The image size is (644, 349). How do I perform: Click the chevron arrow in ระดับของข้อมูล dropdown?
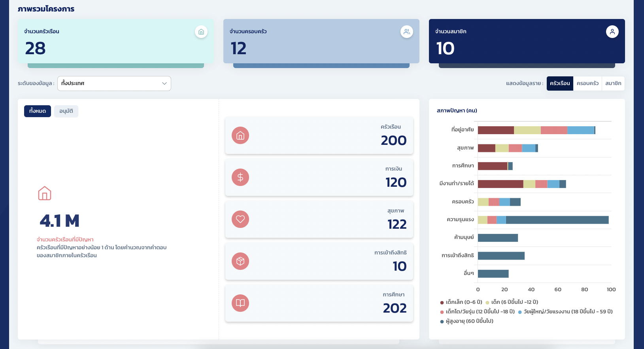tap(164, 83)
